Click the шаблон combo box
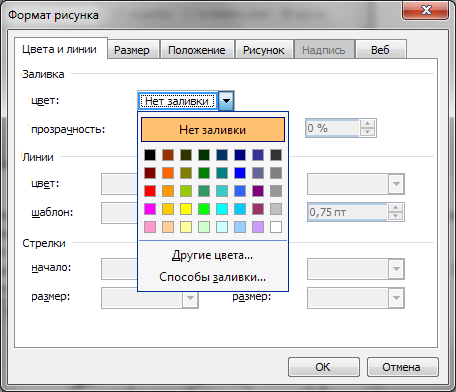This screenshot has width=456, height=392. 120,213
